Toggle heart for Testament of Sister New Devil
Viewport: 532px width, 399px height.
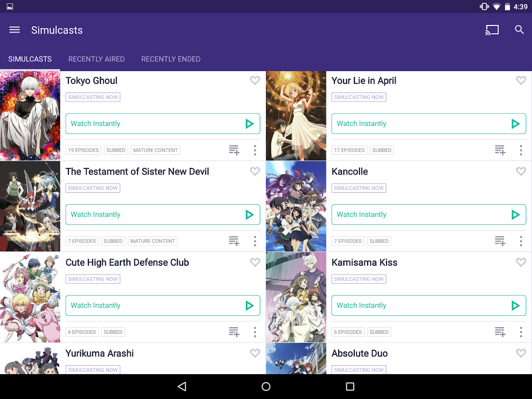pos(255,172)
